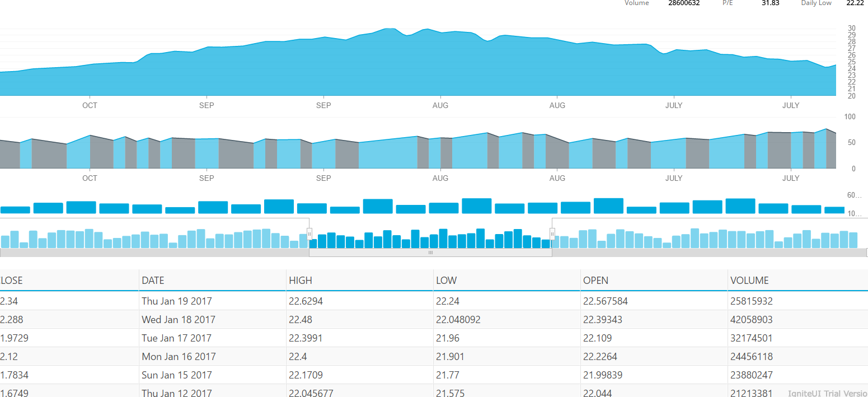The image size is (868, 397).
Task: Select the Wed Jan 18 2017 date cell
Action: tap(179, 320)
